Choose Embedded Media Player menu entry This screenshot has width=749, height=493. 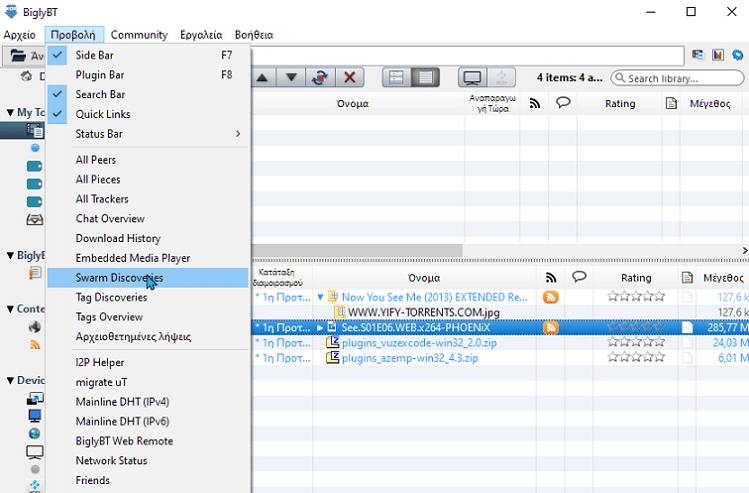148,257
